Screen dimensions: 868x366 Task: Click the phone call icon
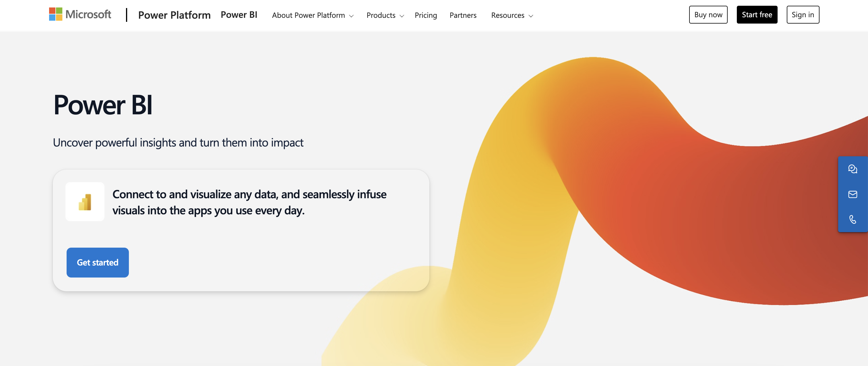[x=852, y=219]
